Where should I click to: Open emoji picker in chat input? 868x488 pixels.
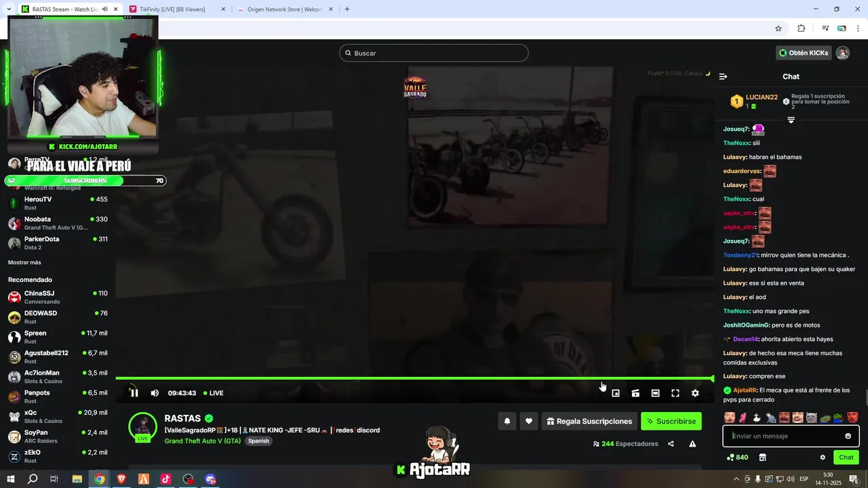(x=848, y=436)
